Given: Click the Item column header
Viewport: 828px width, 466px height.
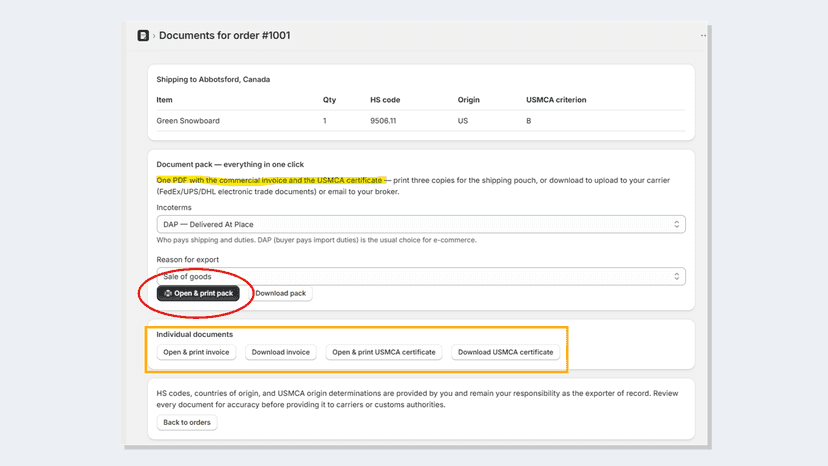Looking at the screenshot, I should 164,100.
